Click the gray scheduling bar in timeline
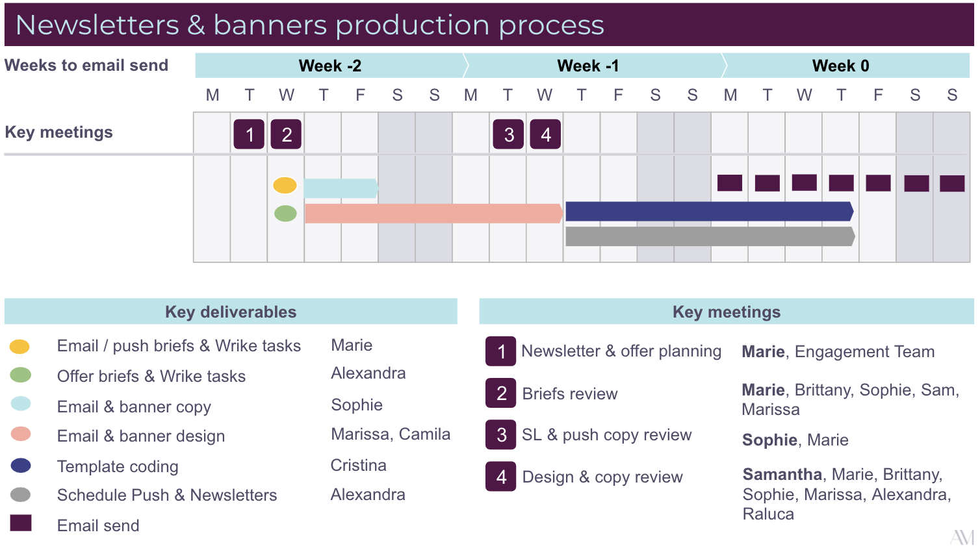980x552 pixels. (710, 236)
